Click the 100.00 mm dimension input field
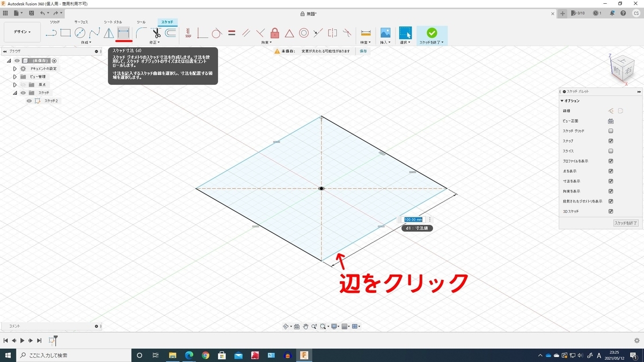The image size is (644, 362). [412, 219]
